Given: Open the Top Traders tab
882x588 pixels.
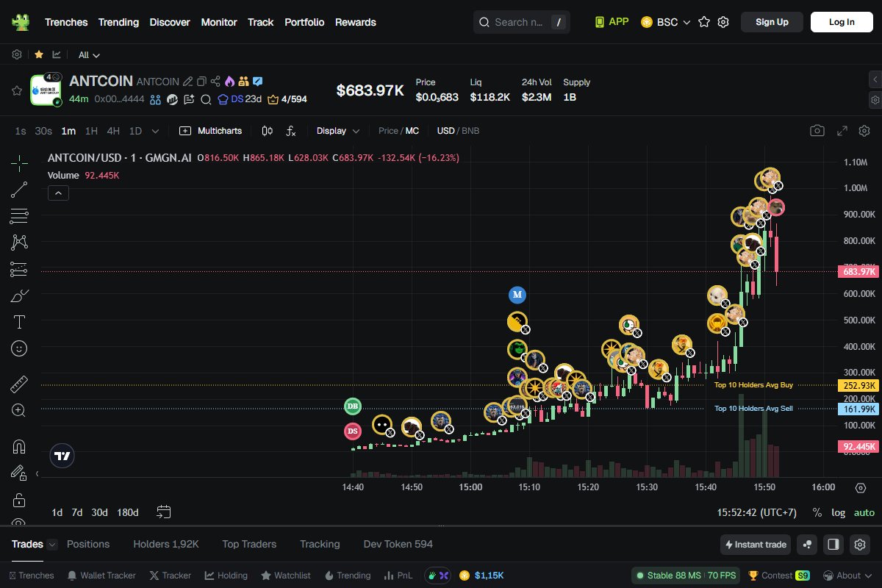Looking at the screenshot, I should tap(249, 544).
